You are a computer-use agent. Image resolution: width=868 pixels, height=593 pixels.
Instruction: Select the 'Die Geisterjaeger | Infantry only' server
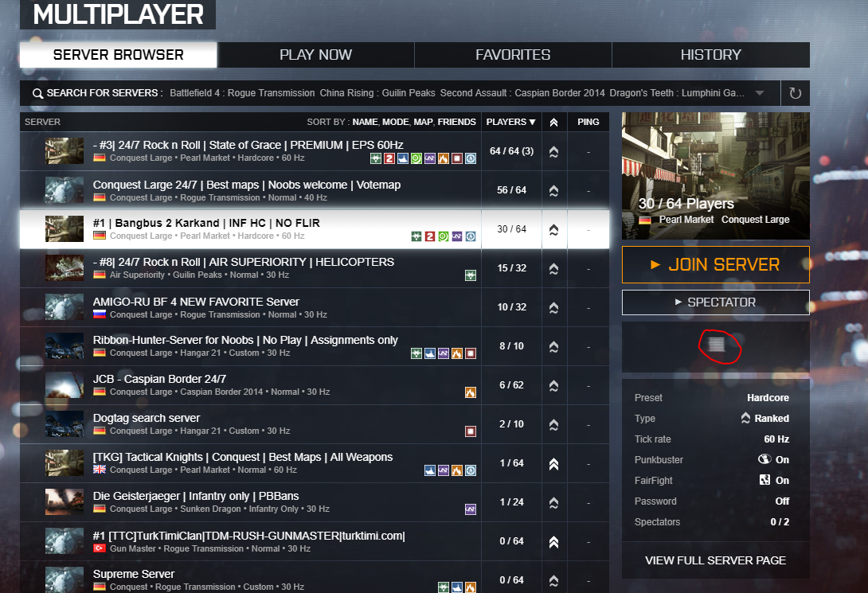(x=315, y=501)
